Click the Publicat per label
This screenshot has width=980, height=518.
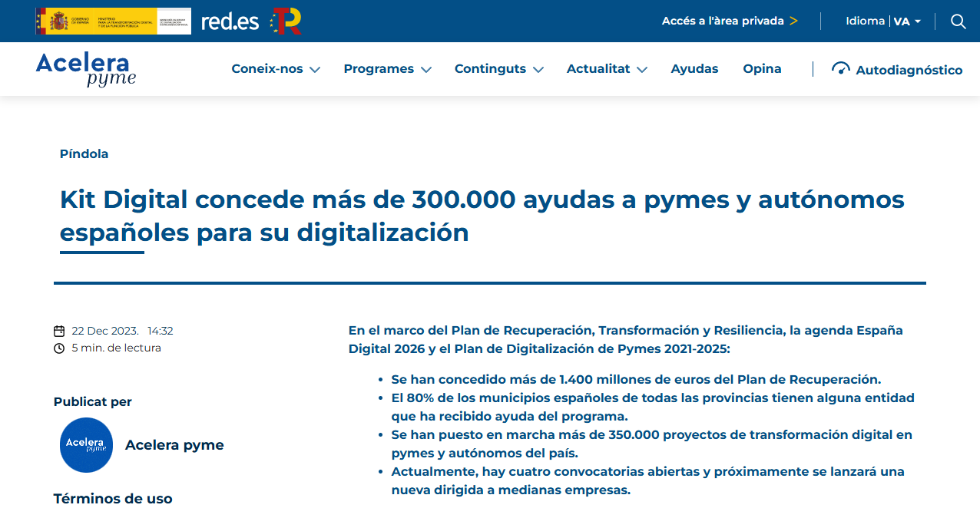click(92, 402)
